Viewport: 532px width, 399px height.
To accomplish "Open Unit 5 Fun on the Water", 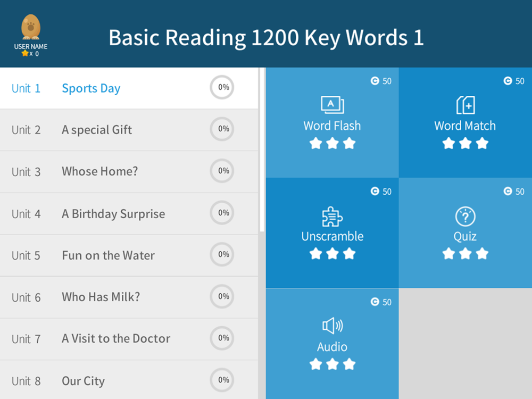I will 129,255.
